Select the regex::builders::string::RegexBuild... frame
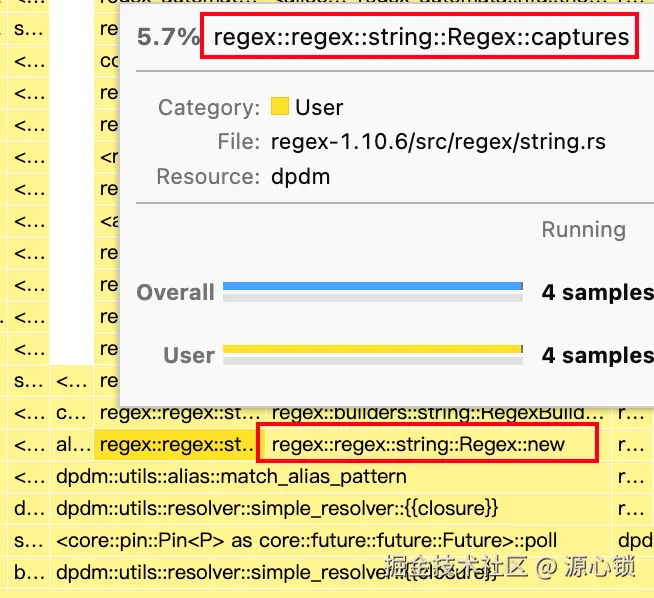Image resolution: width=654 pixels, height=598 pixels. [x=437, y=412]
